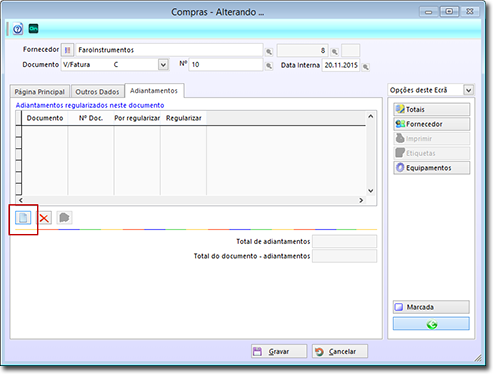
Task: Open the help icon in the toolbar
Action: pos(18,29)
